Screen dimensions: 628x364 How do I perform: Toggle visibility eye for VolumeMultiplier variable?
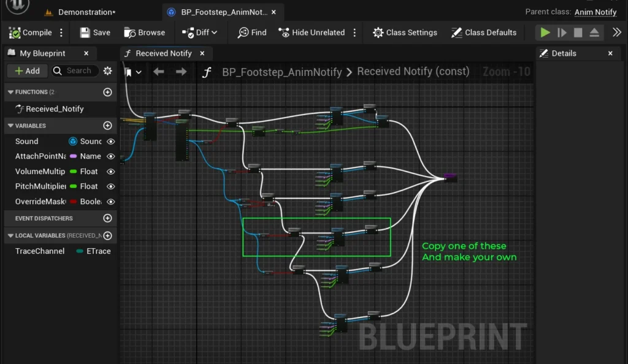[x=111, y=172]
